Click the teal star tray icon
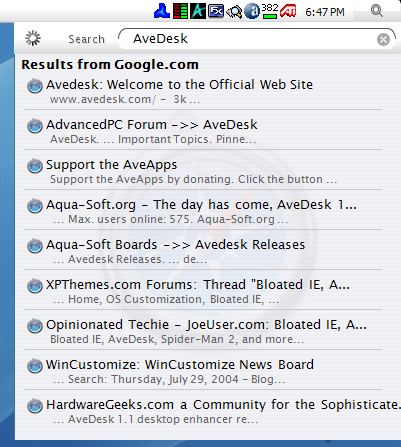Viewport: 401px width, 447px height. tap(198, 11)
